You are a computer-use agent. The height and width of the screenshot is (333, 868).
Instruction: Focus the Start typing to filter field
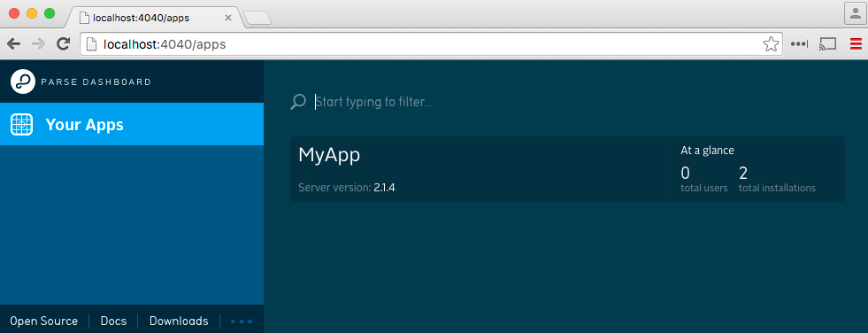tap(579, 102)
